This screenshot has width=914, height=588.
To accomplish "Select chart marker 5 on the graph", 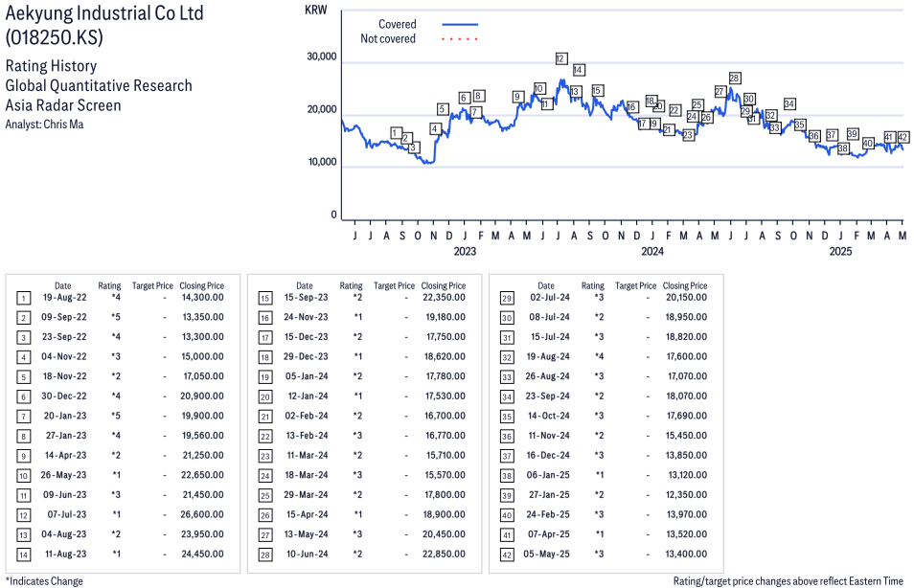I will coord(443,109).
